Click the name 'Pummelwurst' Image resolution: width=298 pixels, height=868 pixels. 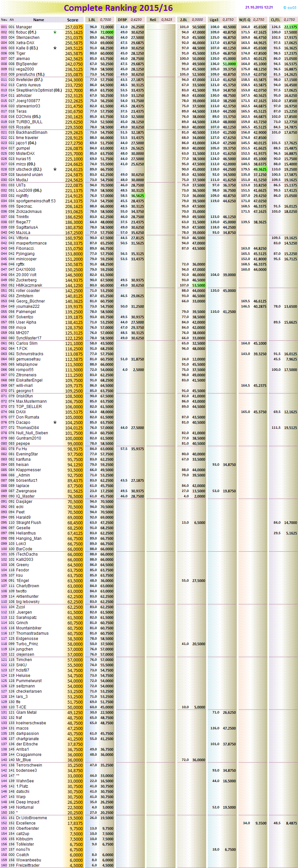(x=29, y=680)
